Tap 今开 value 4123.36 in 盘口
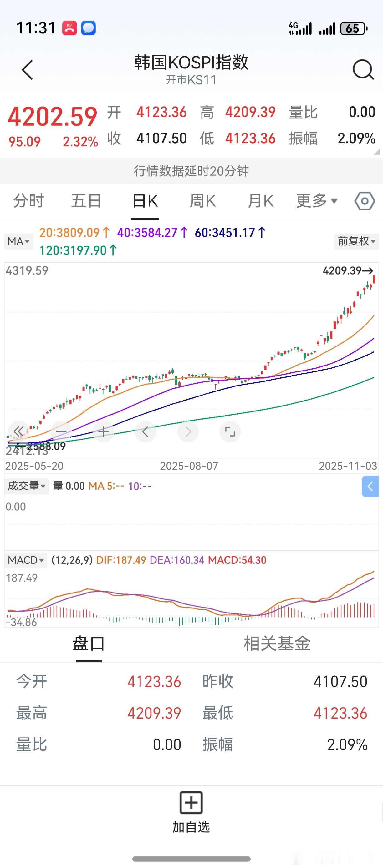 154,682
